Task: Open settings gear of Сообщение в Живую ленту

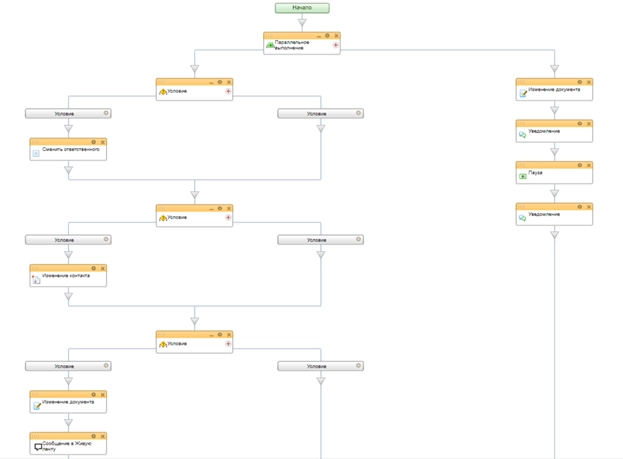Action: [93, 437]
